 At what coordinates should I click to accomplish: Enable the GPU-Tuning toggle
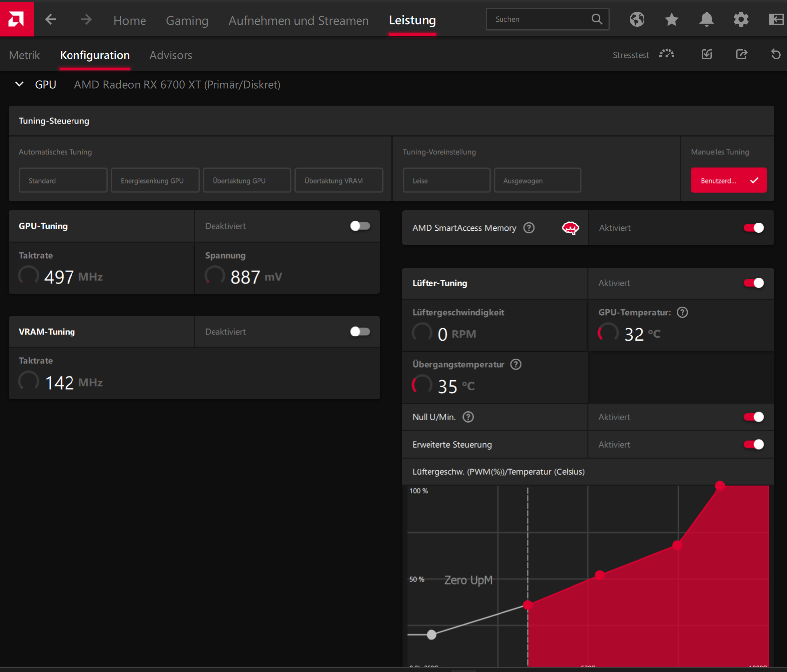click(360, 226)
